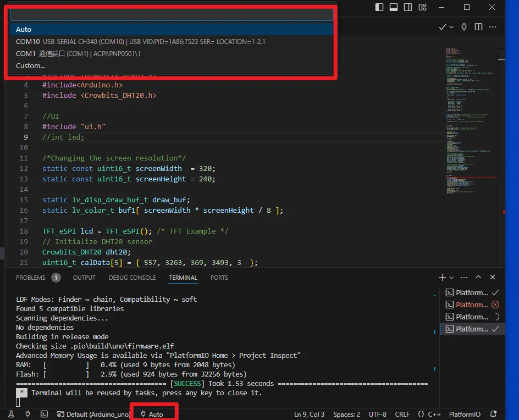Switch to the PROBLEMS tab

(x=31, y=278)
